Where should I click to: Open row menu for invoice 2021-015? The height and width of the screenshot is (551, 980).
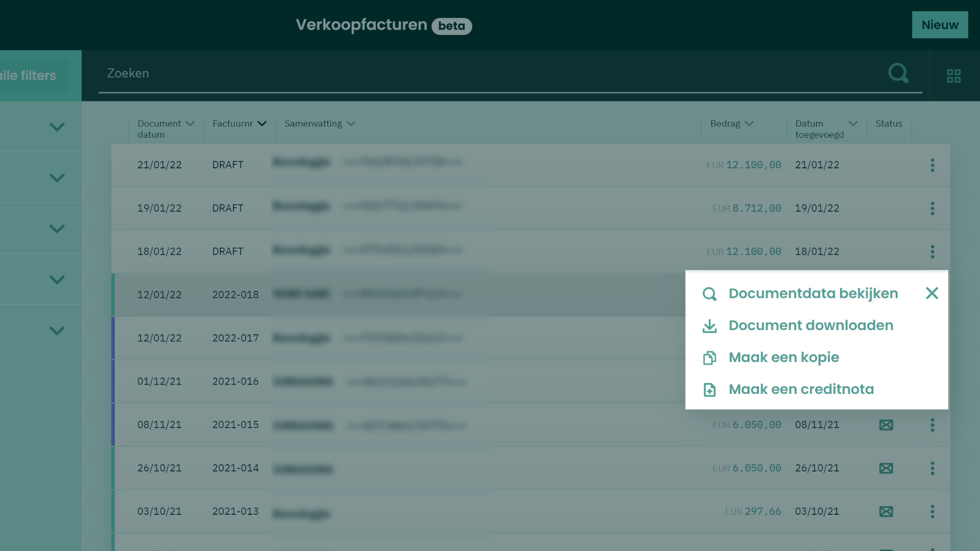point(932,425)
